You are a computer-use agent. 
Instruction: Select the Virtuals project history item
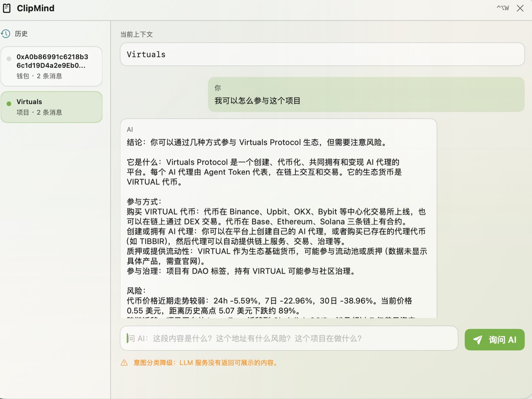point(52,107)
